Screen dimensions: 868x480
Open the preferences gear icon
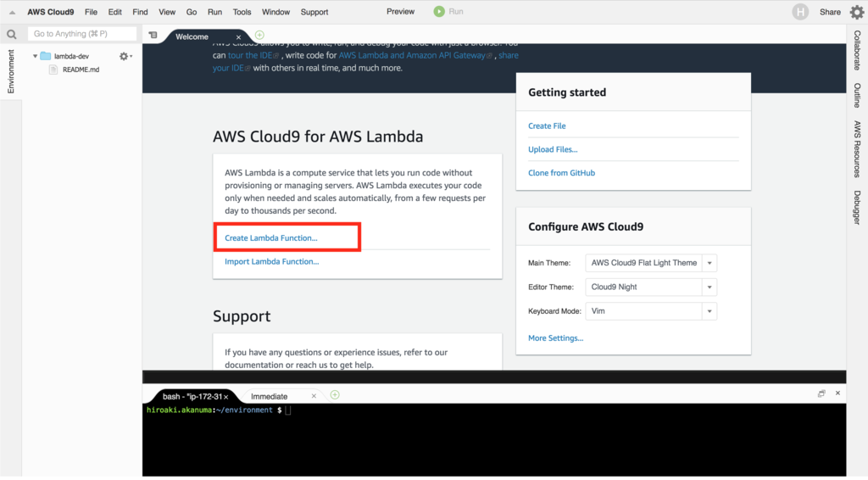pyautogui.click(x=856, y=12)
